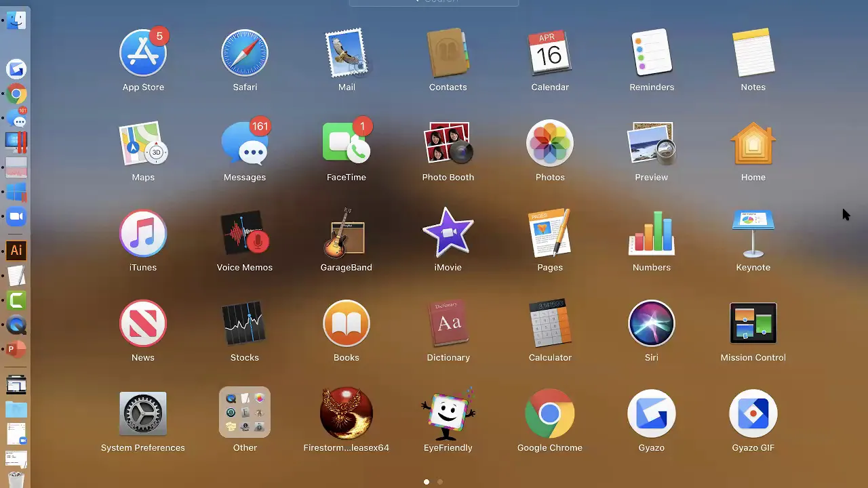Open Messages in Launchpad grid
The image size is (868, 488).
pyautogui.click(x=245, y=143)
